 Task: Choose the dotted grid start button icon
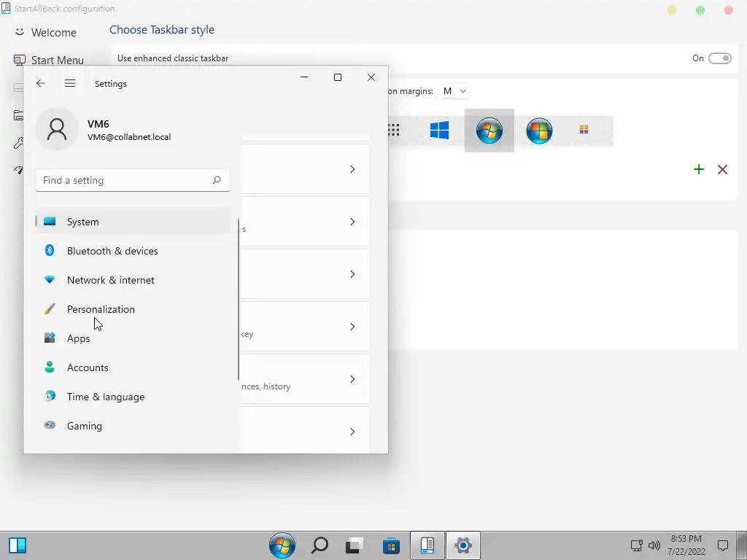coord(393,130)
